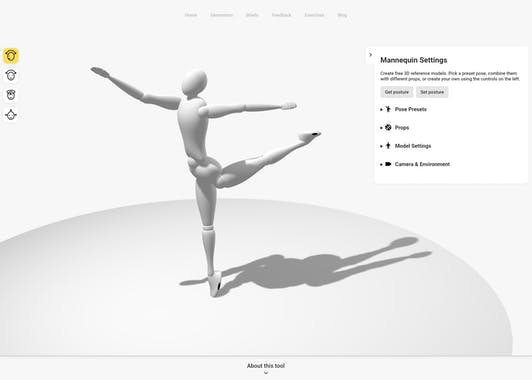This screenshot has height=380, width=532.
Task: Click the Mannequin Settings heading
Action: [414, 60]
